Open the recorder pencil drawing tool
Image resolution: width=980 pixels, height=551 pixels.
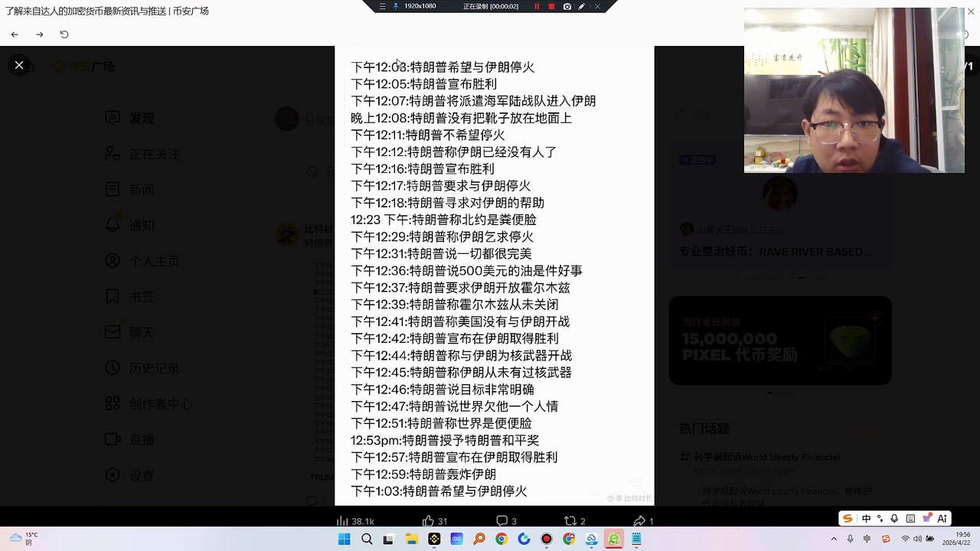(582, 6)
